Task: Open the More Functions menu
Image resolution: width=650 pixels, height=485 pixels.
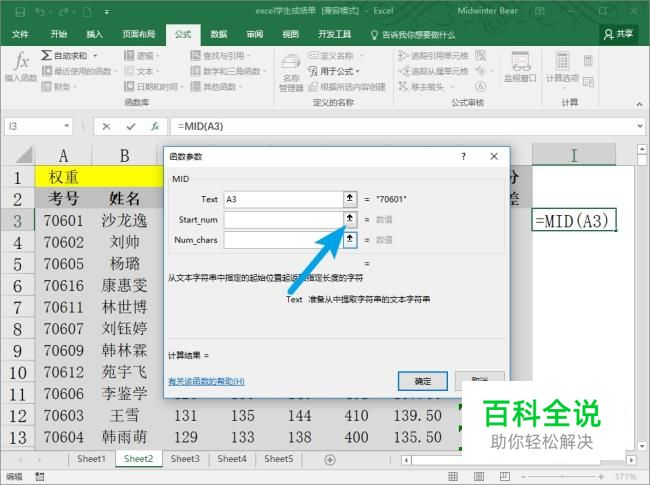Action: point(216,87)
